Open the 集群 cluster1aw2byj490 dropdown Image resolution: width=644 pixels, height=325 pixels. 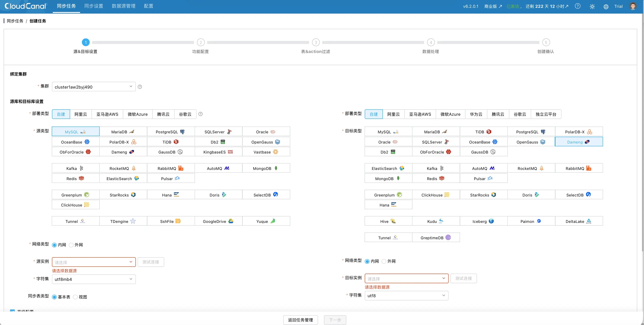tap(94, 87)
